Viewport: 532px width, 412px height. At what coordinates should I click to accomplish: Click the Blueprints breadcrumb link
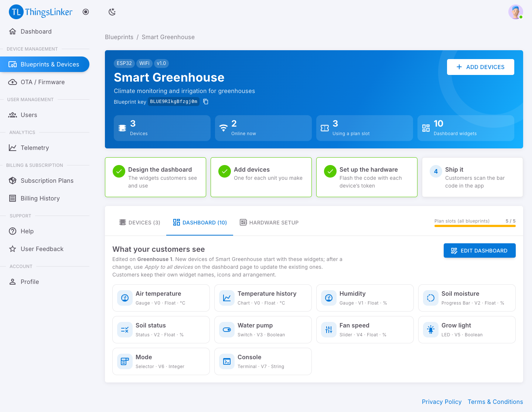pyautogui.click(x=119, y=37)
